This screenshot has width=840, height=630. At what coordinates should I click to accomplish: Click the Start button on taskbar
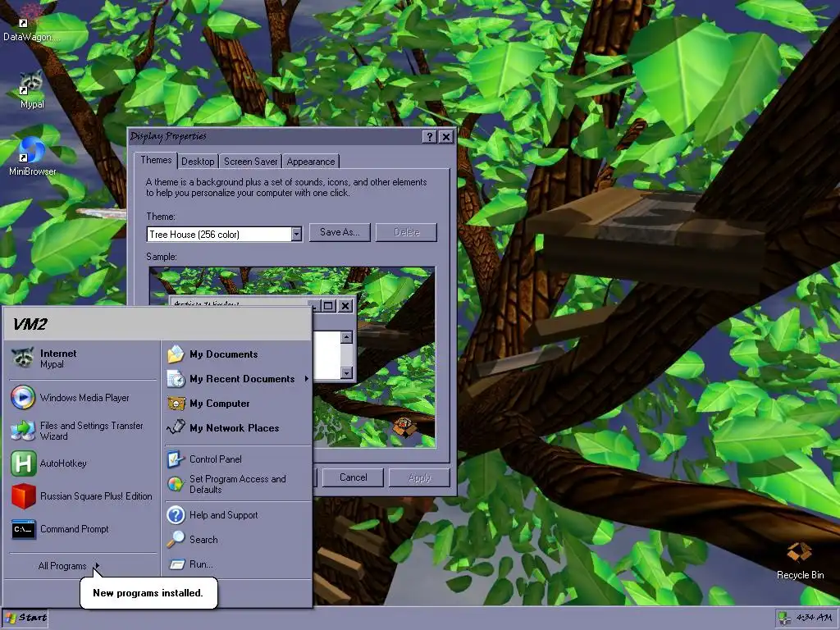click(x=25, y=618)
